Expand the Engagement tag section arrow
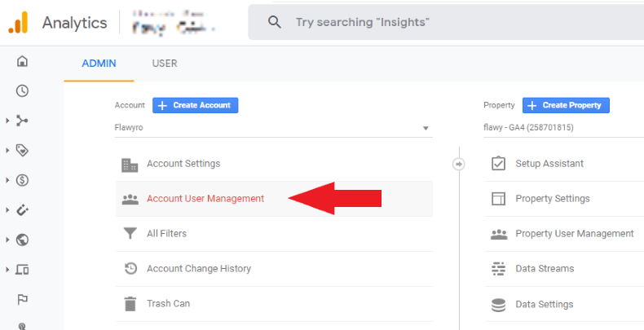The image size is (644, 330). point(7,150)
